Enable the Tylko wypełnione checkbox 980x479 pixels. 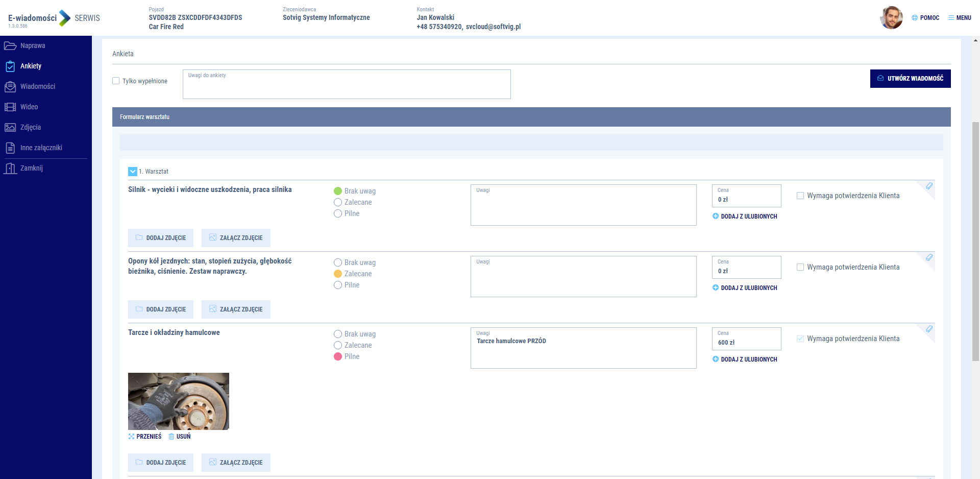point(116,81)
